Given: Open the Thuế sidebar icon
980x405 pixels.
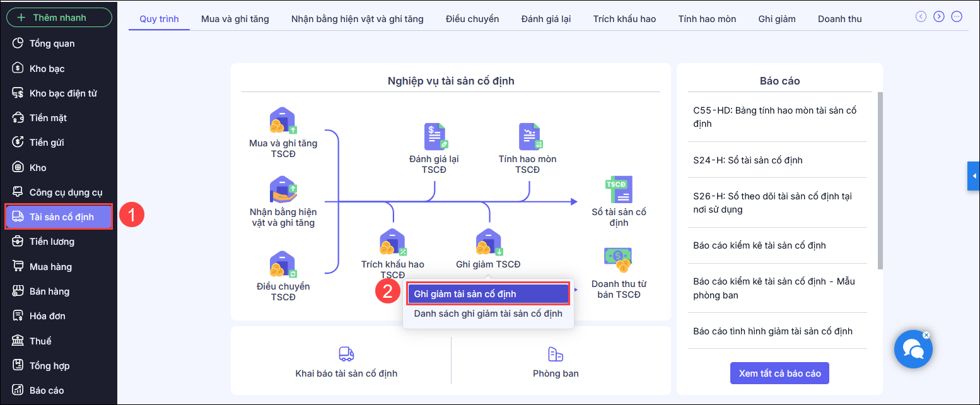Looking at the screenshot, I should 18,341.
